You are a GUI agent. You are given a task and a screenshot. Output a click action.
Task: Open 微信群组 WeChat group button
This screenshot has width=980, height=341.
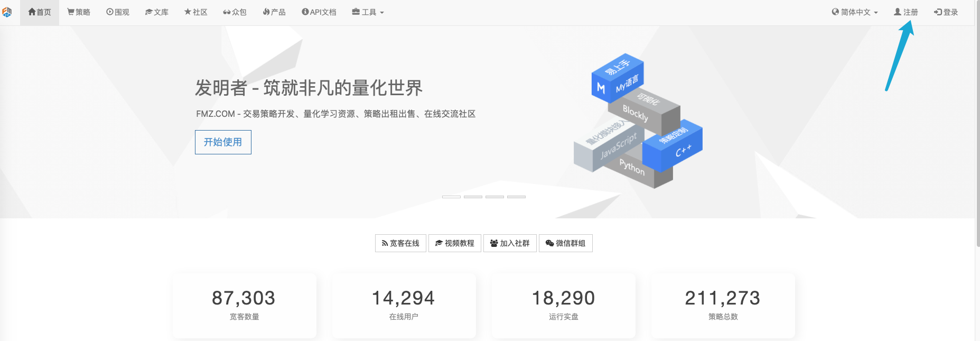tap(565, 243)
